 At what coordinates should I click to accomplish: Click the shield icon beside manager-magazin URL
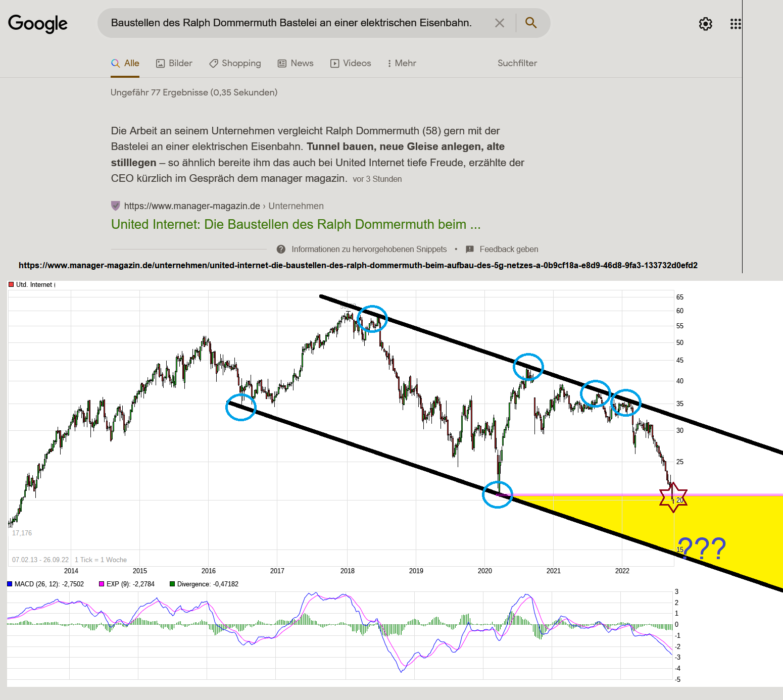pos(116,206)
